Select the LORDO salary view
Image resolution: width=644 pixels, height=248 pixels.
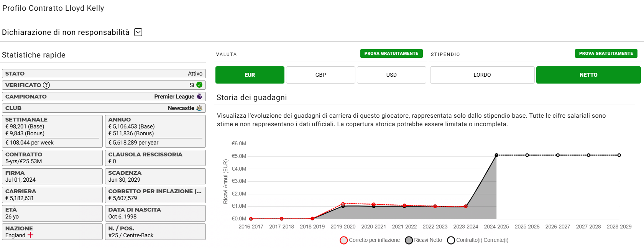482,75
